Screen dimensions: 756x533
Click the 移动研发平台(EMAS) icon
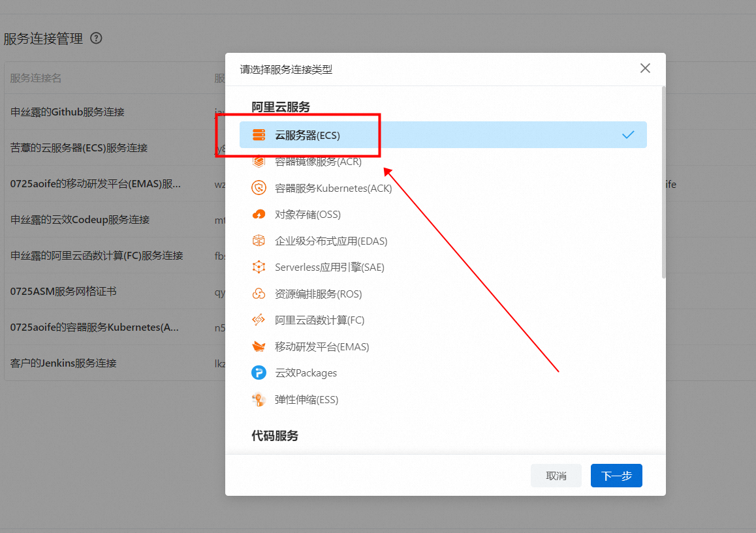(259, 346)
